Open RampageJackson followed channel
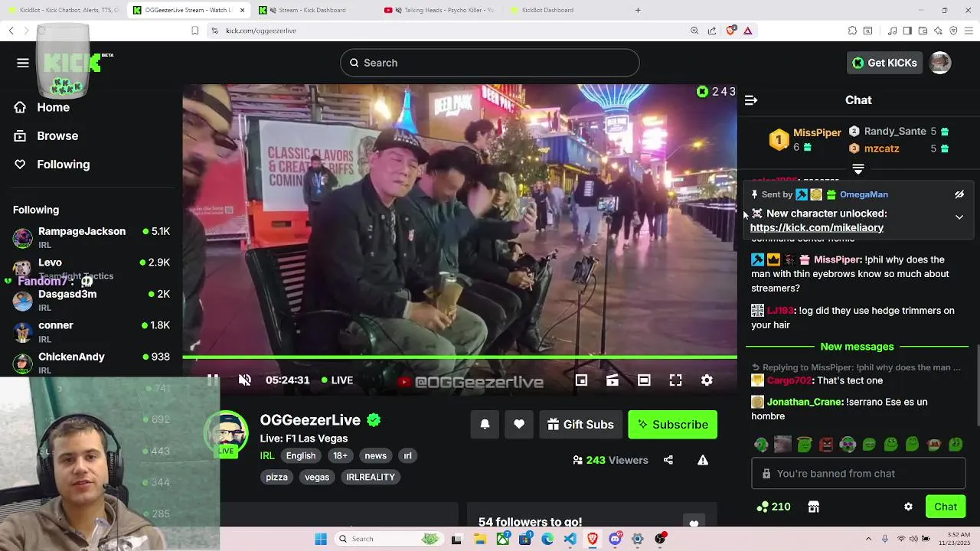980x551 pixels. [91, 237]
